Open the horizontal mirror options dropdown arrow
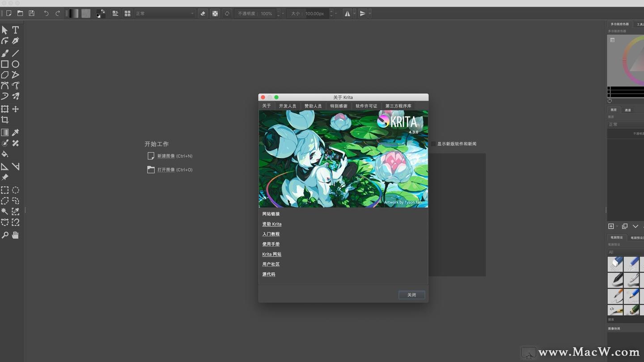This screenshot has height=362, width=644. tap(355, 13)
